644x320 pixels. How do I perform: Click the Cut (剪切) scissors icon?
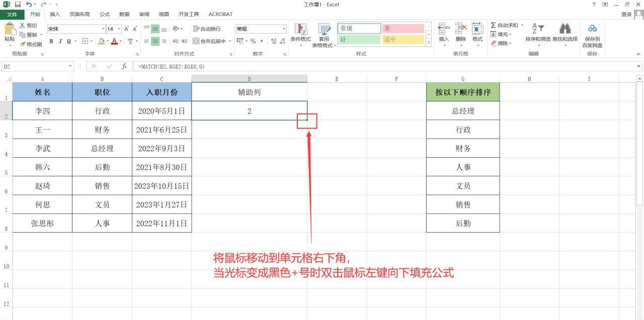tap(23, 26)
